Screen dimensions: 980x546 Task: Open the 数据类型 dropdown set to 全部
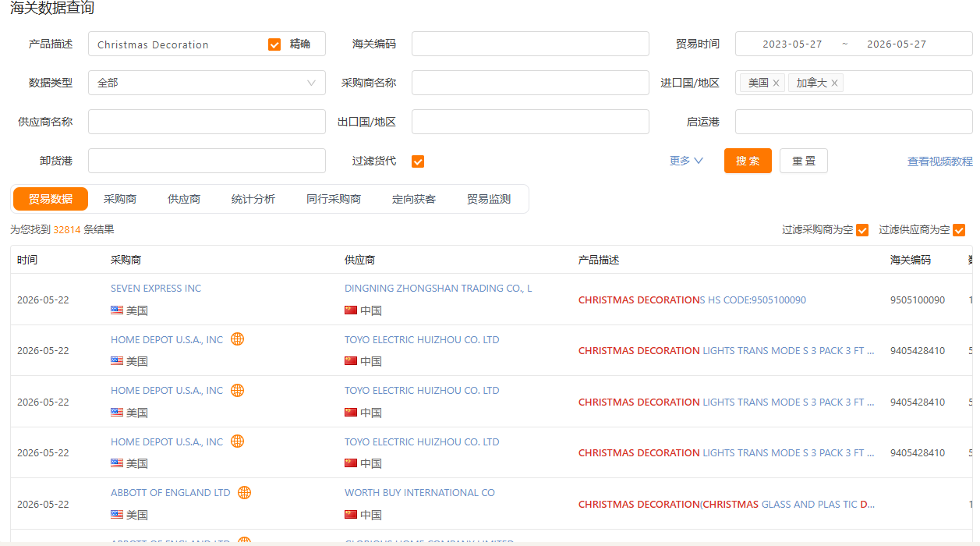[207, 83]
